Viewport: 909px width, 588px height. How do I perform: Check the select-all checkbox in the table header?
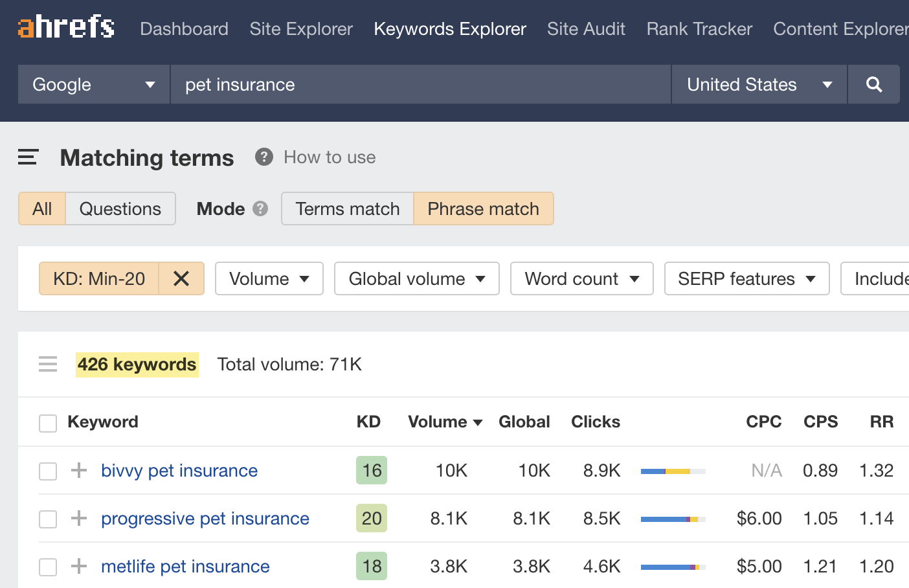point(47,422)
